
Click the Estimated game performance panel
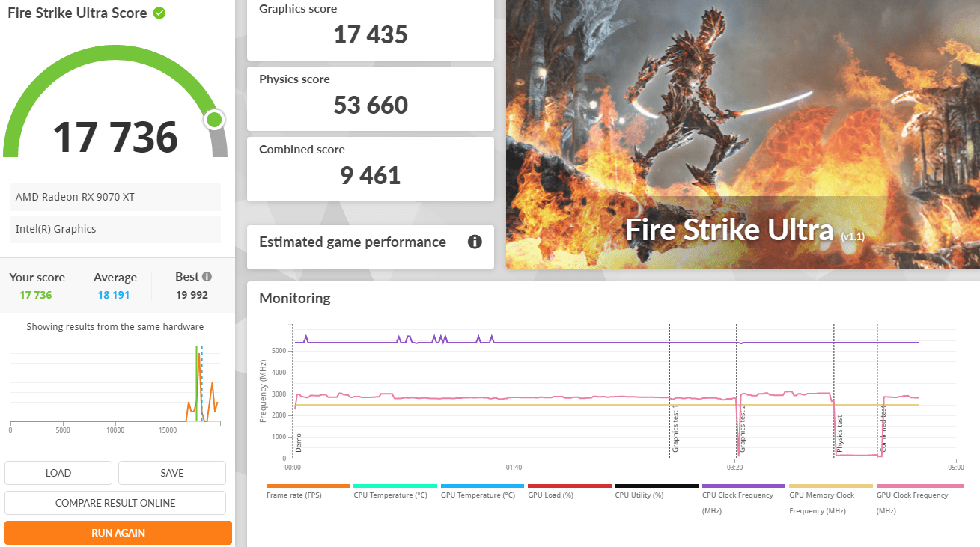point(371,247)
